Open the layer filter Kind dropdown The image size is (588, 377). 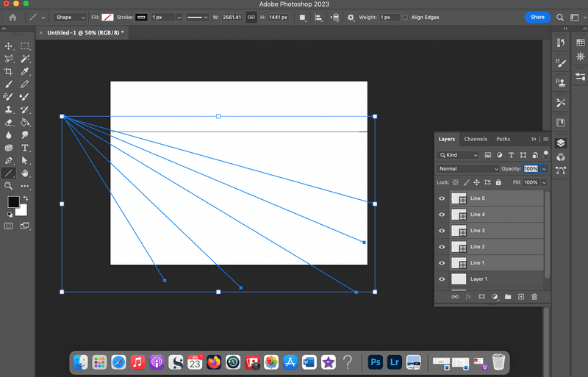pyautogui.click(x=459, y=155)
